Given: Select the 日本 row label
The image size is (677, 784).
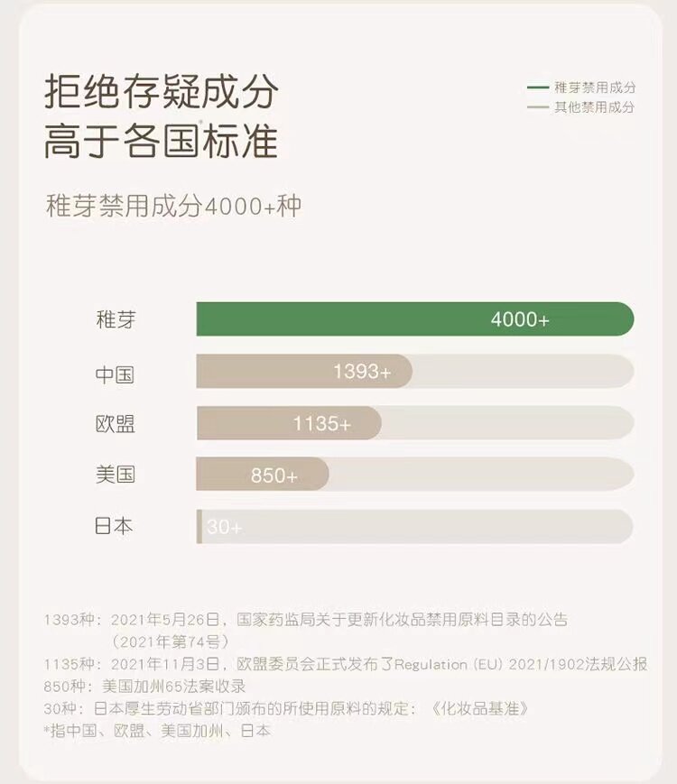Looking at the screenshot, I should click(114, 527).
